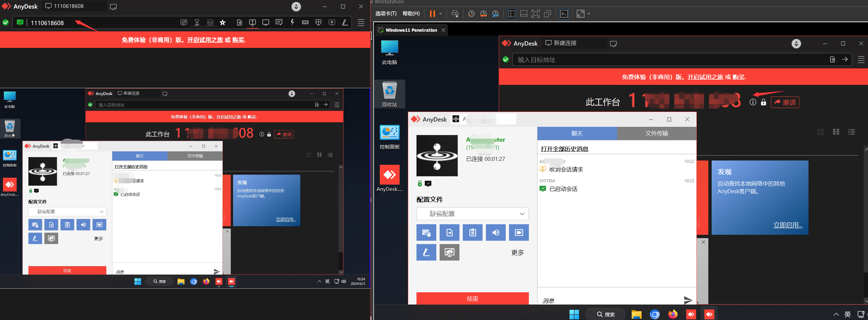Click the database stack icon in the session toolbar
The image size is (868, 320).
pyautogui.click(x=210, y=22)
